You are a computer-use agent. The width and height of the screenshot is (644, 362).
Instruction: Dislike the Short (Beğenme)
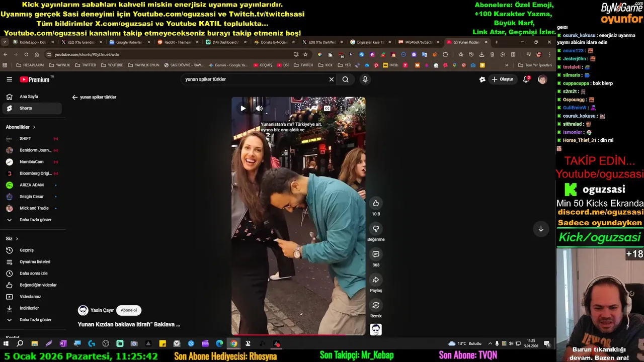click(x=376, y=229)
